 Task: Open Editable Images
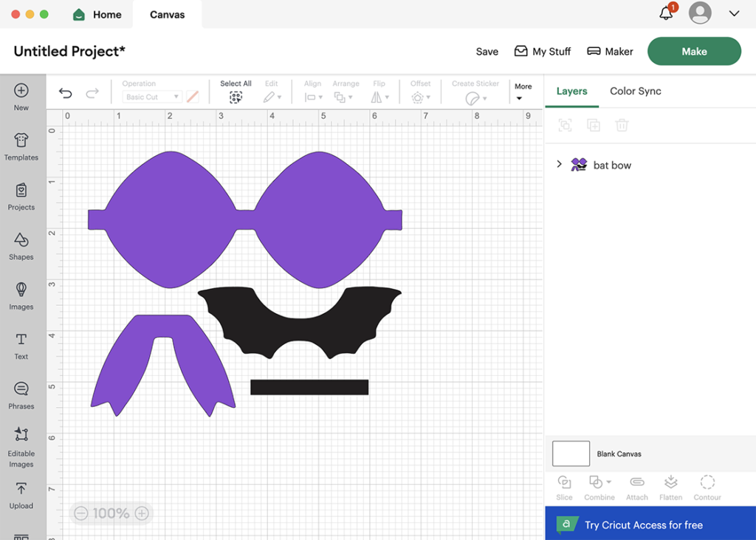pos(21,448)
